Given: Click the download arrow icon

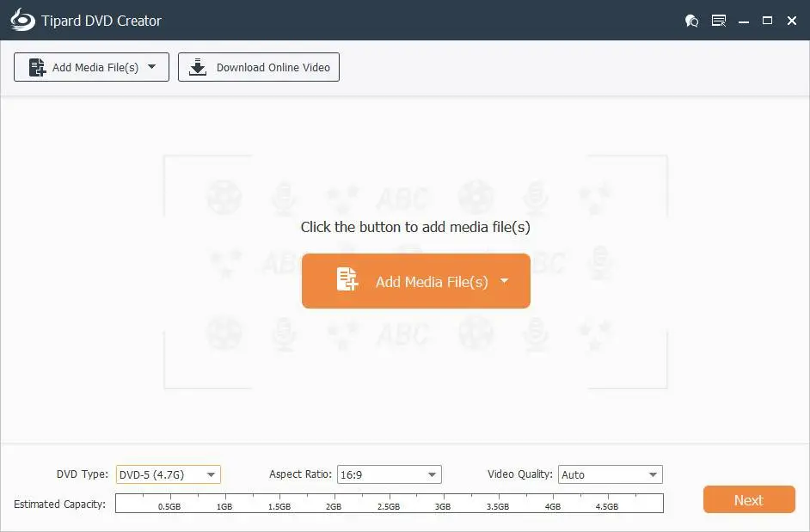Looking at the screenshot, I should [197, 67].
